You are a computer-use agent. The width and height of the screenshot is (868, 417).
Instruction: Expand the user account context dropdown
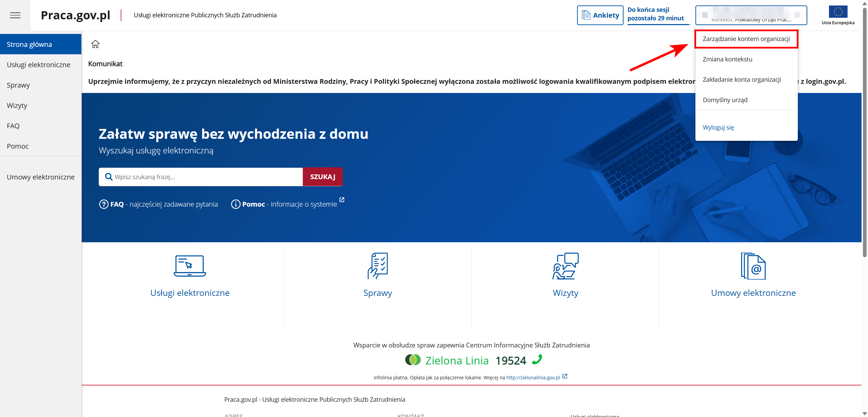click(751, 15)
